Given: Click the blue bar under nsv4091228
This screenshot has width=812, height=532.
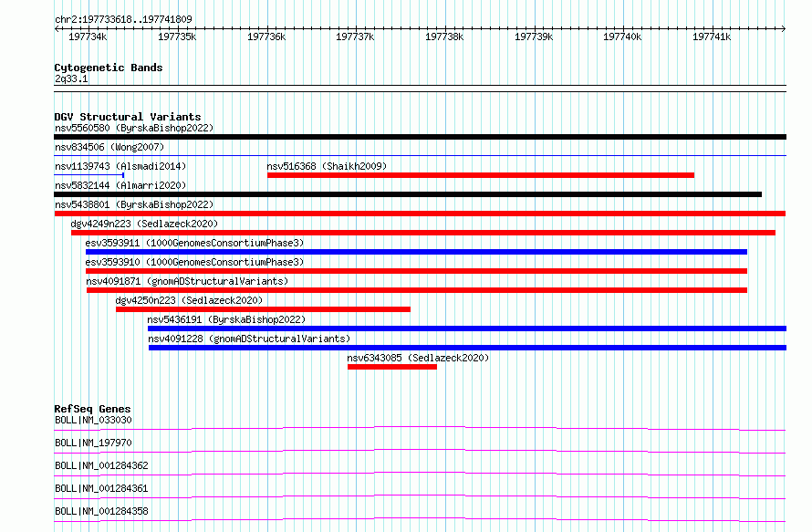Looking at the screenshot, I should coord(468,348).
